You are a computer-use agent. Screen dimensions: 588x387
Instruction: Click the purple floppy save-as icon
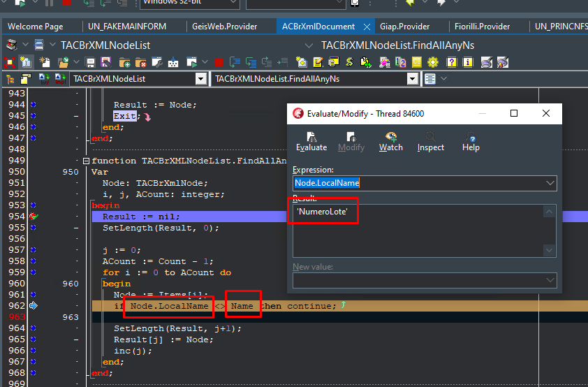(106, 62)
